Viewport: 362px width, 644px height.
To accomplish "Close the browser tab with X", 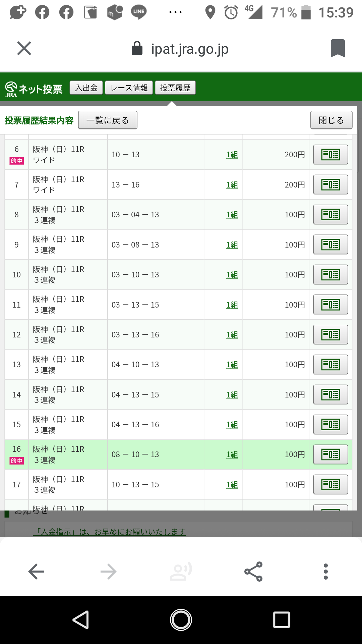I will click(24, 49).
